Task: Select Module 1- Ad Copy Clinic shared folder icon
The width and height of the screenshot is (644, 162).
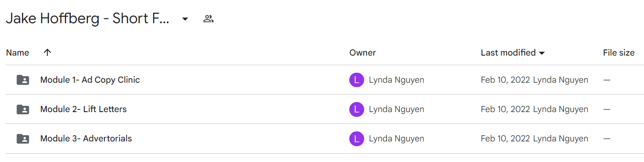Action: point(23,80)
